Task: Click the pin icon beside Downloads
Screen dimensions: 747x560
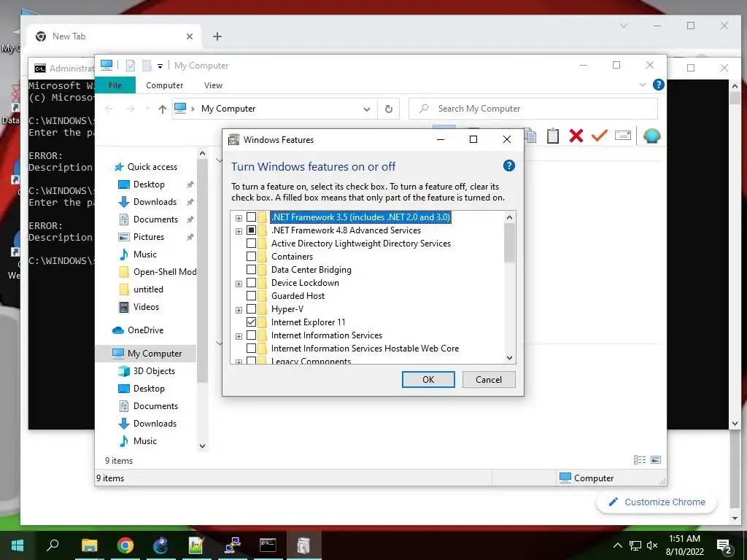Action: pos(190,202)
